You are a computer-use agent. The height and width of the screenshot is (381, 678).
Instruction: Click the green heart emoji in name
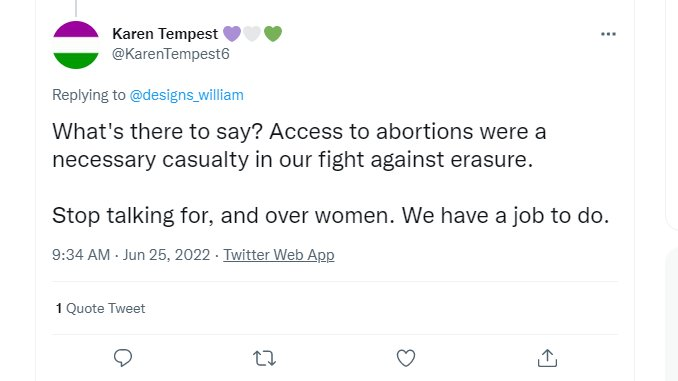273,34
